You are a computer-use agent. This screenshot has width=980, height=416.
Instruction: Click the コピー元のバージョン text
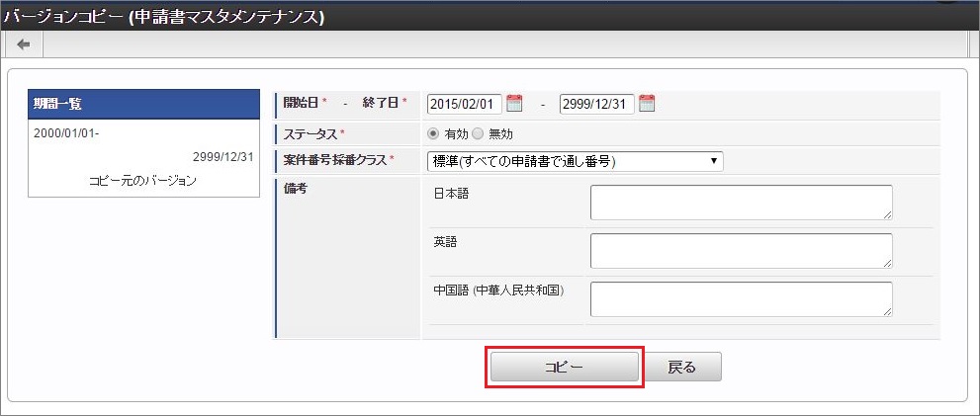pos(143,181)
